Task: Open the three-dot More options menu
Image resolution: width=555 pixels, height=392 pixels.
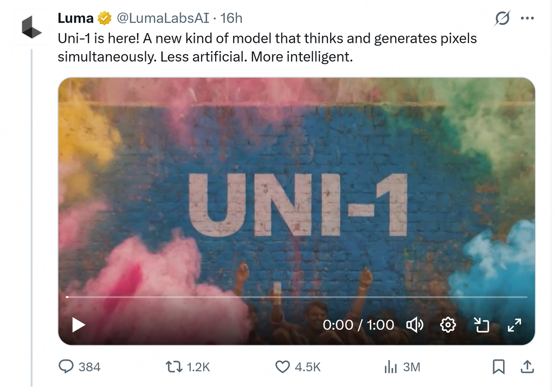Action: tap(527, 18)
